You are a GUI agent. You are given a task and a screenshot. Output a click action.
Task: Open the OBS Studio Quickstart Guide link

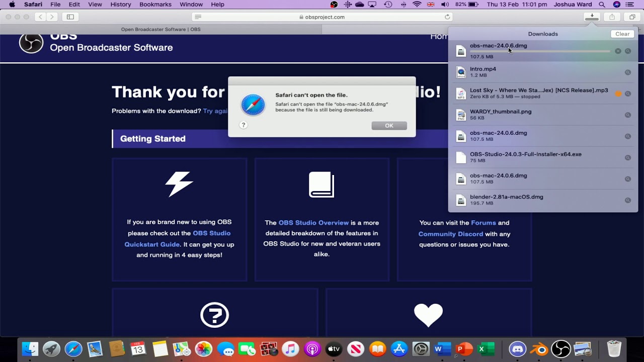pyautogui.click(x=178, y=239)
